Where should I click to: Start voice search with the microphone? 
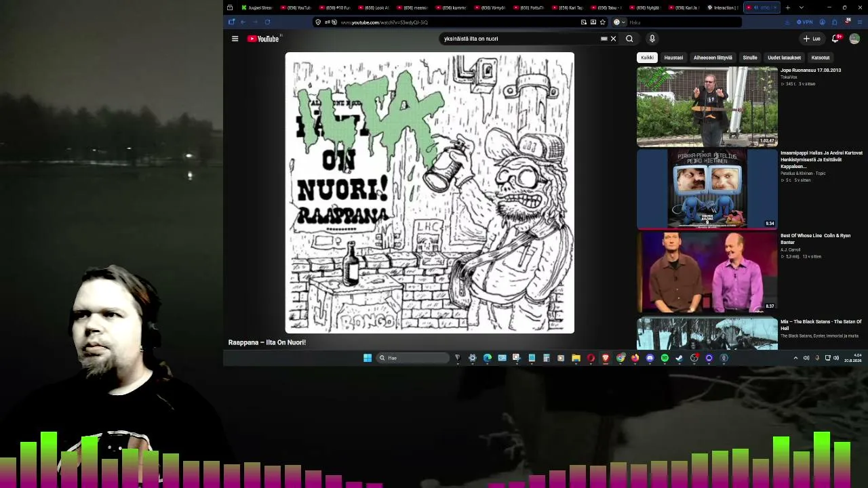click(652, 39)
